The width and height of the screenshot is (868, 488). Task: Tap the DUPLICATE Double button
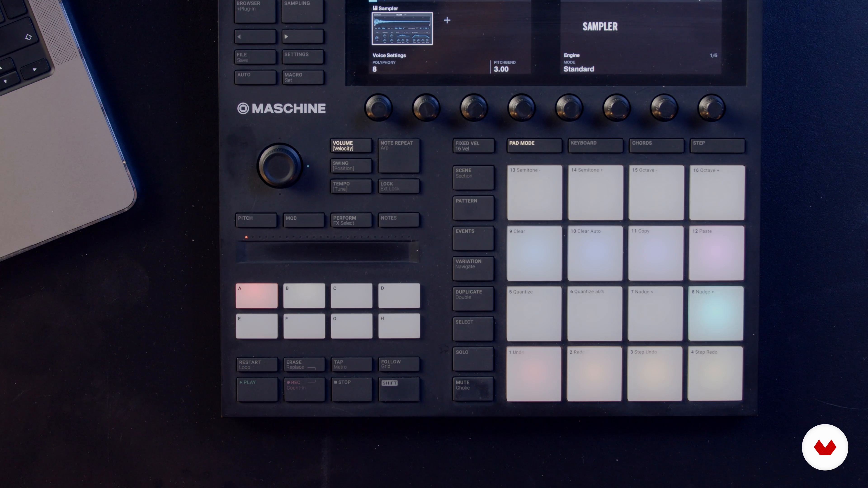pos(473,299)
